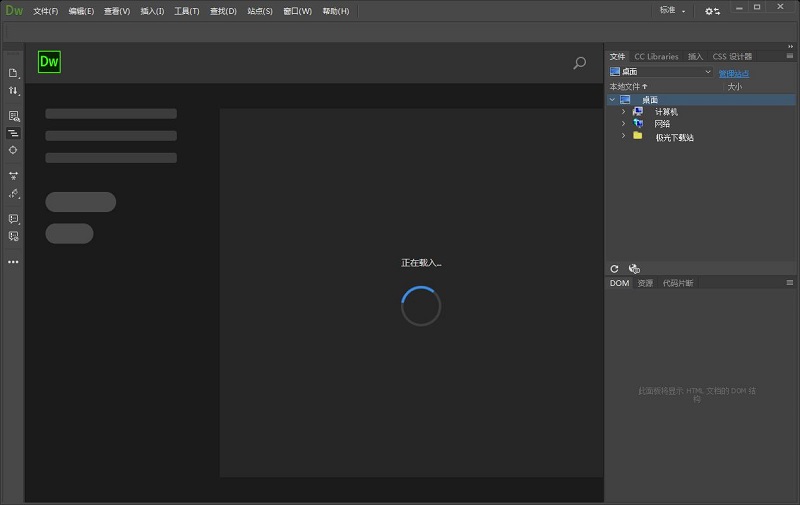Image resolution: width=800 pixels, height=505 pixels.
Task: Click the Format Source Code icon
Action: point(13,193)
